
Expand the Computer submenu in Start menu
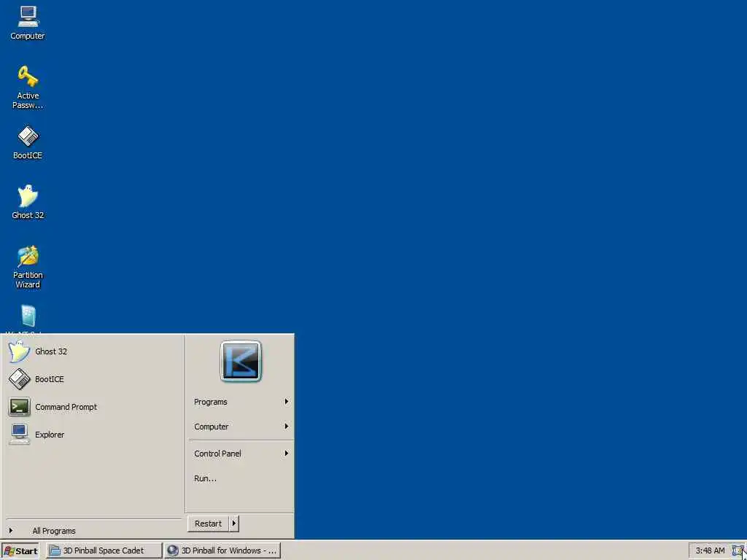[x=240, y=427]
